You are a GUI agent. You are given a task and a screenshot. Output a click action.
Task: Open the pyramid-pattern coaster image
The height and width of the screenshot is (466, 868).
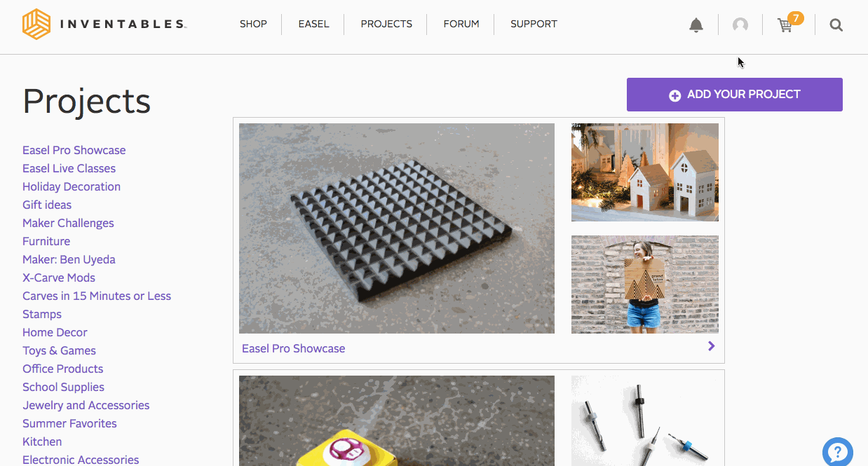point(396,228)
